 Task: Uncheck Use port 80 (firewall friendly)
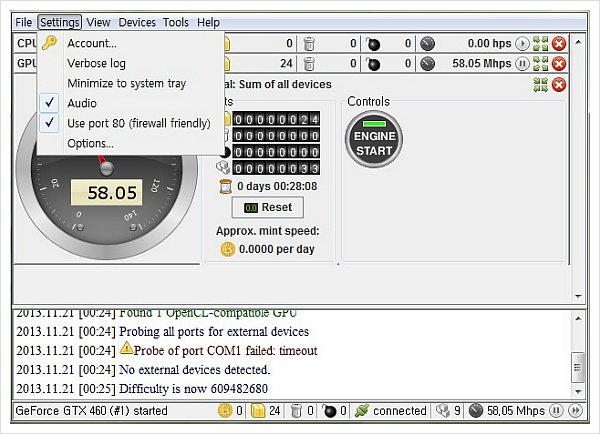point(138,123)
